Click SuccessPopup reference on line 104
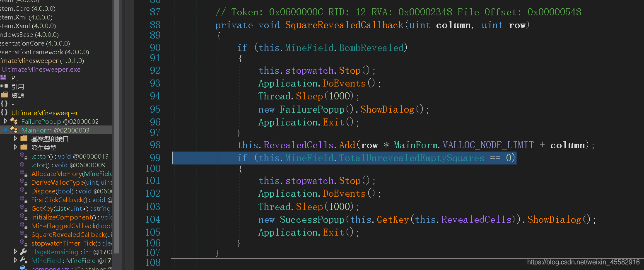The height and width of the screenshot is (270, 644). (x=312, y=219)
